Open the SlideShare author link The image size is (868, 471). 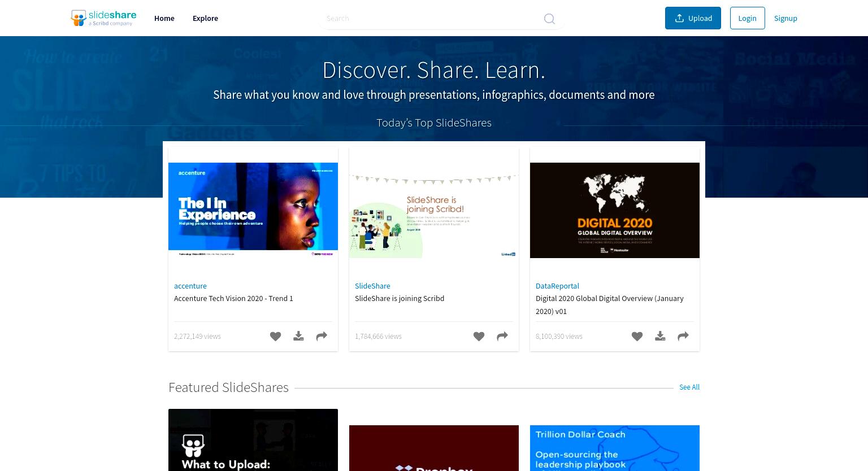coord(372,286)
